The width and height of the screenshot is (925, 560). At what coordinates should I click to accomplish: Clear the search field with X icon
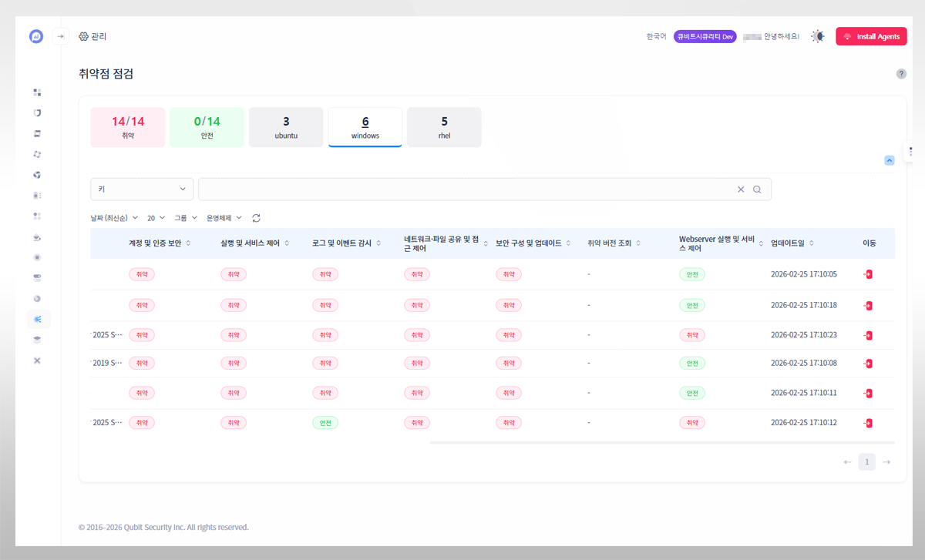741,189
